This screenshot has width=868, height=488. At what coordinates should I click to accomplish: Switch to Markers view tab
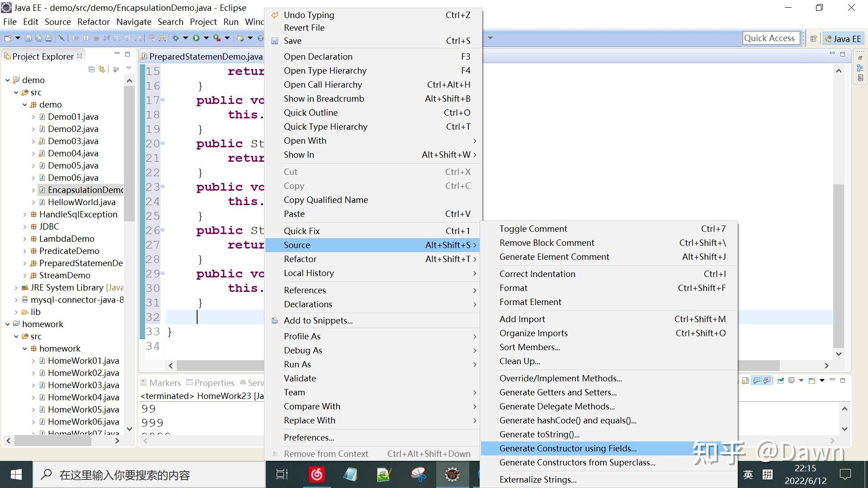tap(161, 383)
